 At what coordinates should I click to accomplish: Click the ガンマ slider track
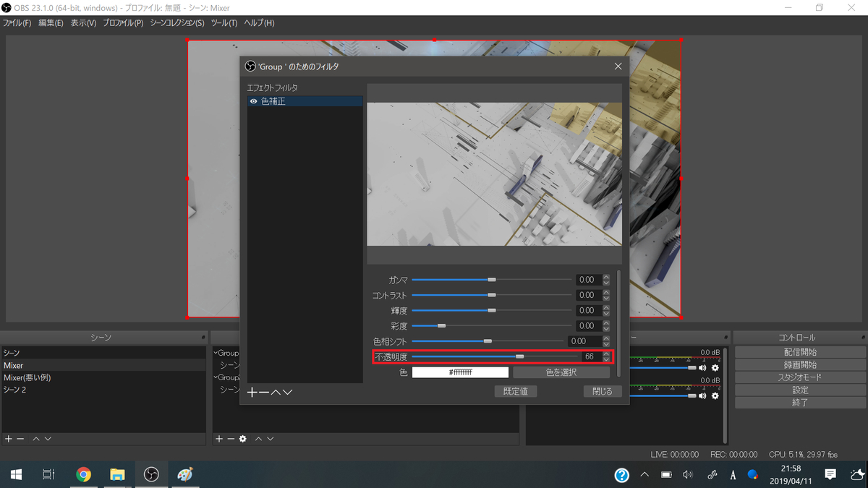[x=492, y=280]
